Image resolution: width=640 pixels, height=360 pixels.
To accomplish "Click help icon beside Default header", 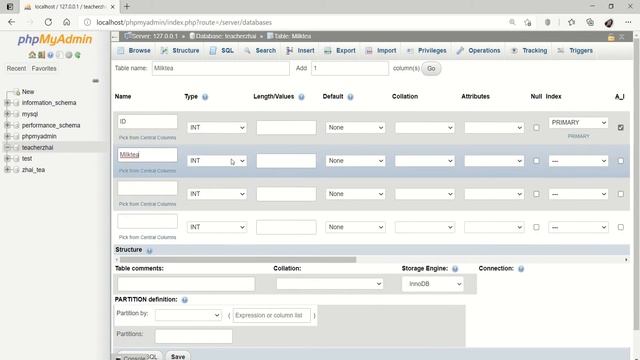I will click(350, 97).
